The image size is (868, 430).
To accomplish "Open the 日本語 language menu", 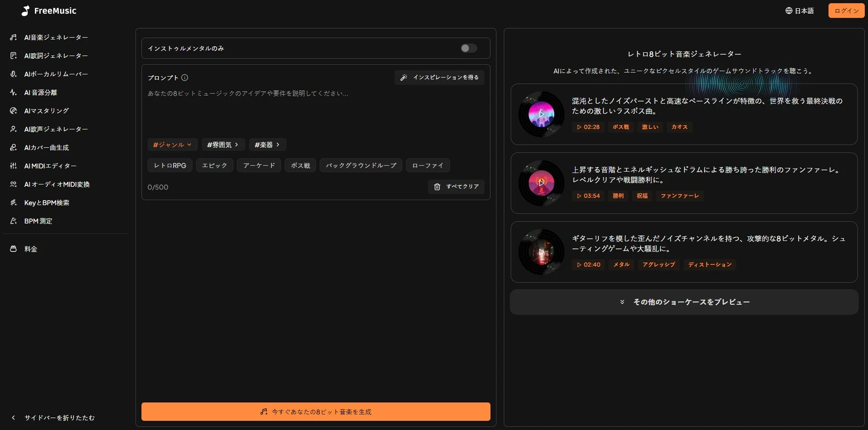I will pyautogui.click(x=799, y=11).
